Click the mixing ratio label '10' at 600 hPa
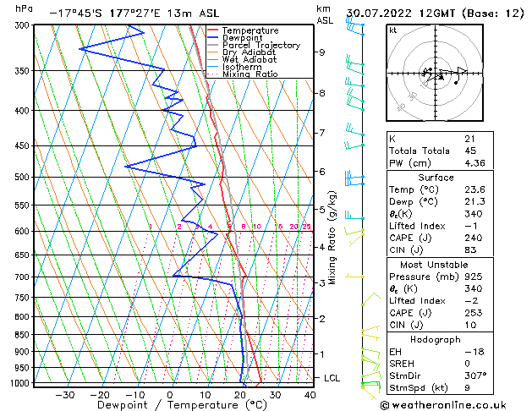Viewport: 532px width, 411px height. [x=257, y=227]
